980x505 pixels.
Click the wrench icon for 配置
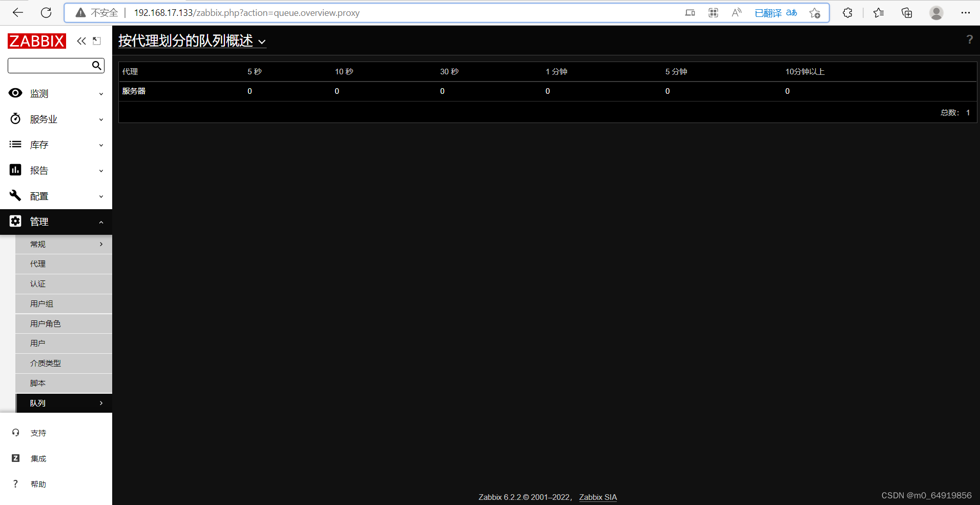(15, 195)
